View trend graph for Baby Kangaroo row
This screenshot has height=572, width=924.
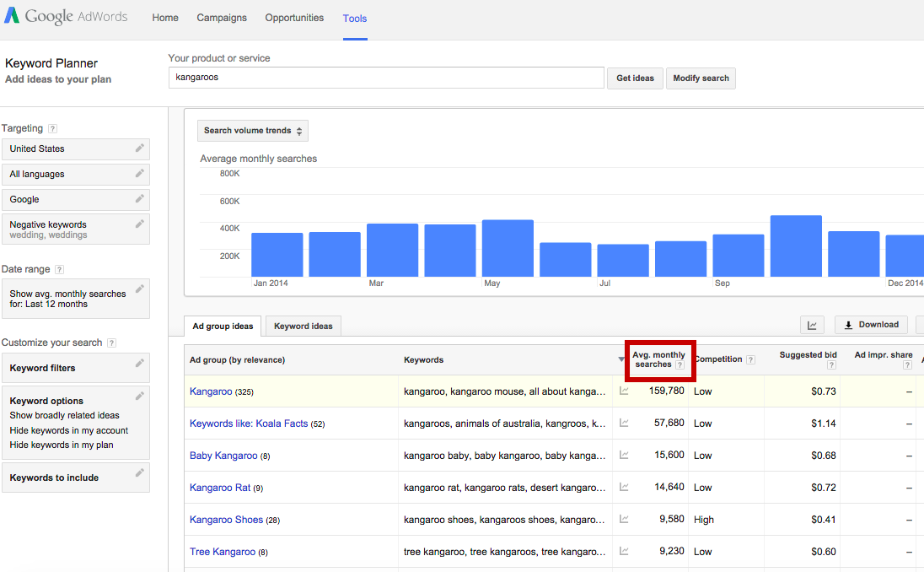pyautogui.click(x=624, y=455)
